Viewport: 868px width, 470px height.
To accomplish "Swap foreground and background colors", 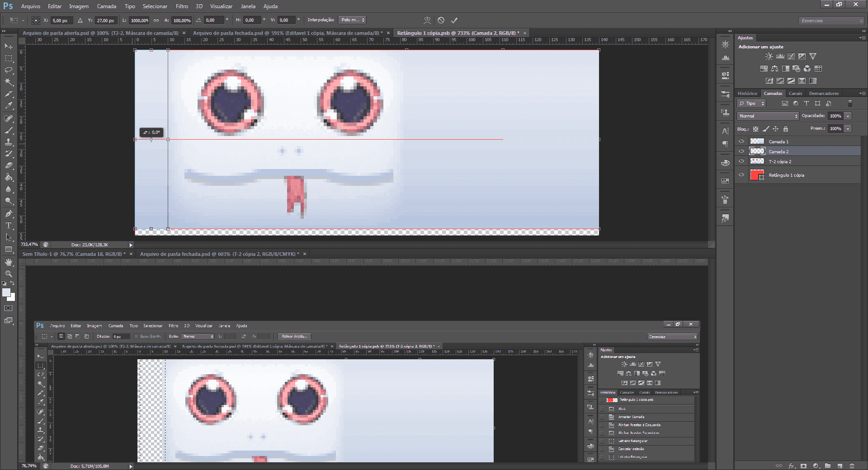I will (x=12, y=283).
